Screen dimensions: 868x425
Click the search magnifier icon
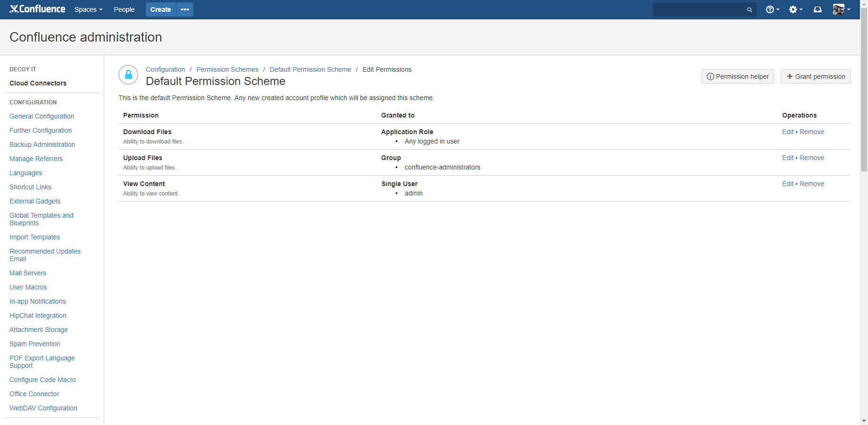tap(750, 9)
